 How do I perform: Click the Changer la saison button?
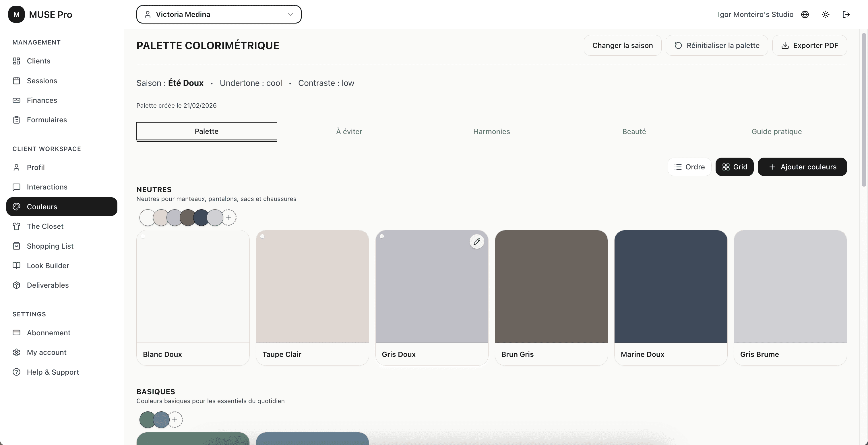click(622, 45)
